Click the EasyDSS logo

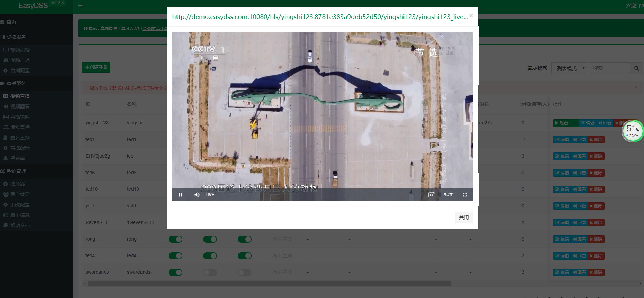(x=33, y=6)
